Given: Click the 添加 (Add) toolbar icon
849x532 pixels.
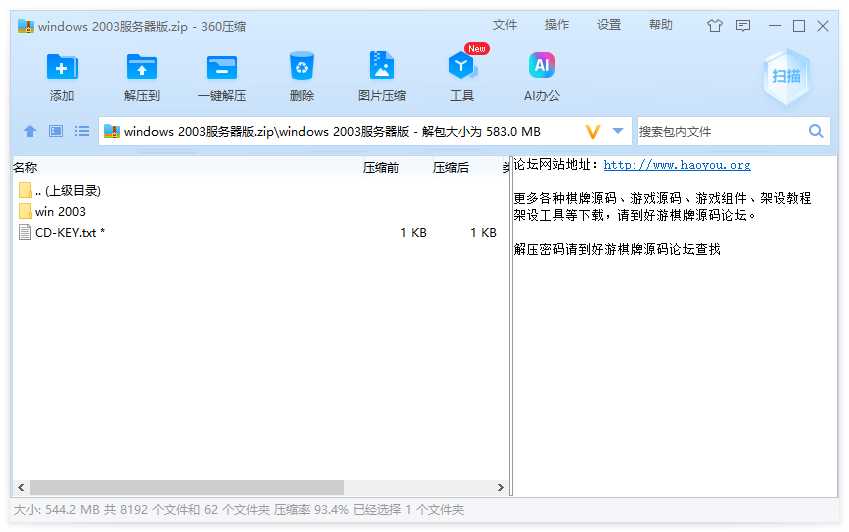Looking at the screenshot, I should click(x=62, y=67).
